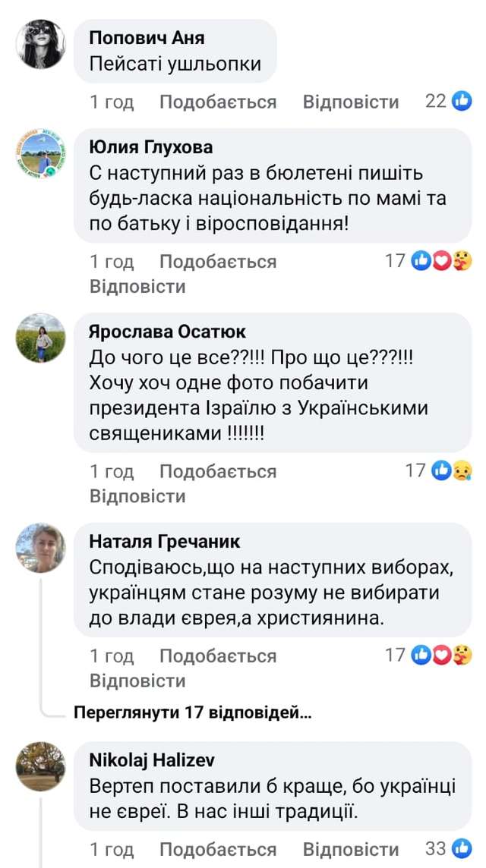Click Відповісти under Наталя Гречаник's comment
The width and height of the screenshot is (486, 868).
click(137, 681)
